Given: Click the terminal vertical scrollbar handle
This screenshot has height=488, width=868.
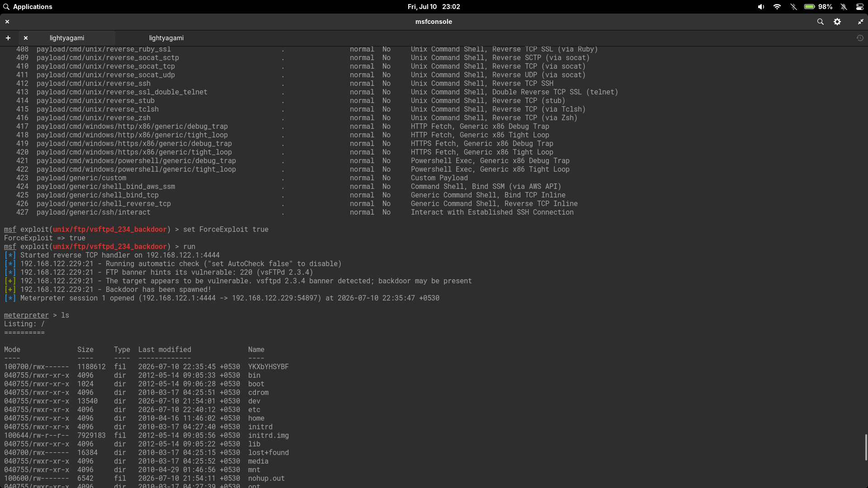Looking at the screenshot, I should (x=866, y=447).
